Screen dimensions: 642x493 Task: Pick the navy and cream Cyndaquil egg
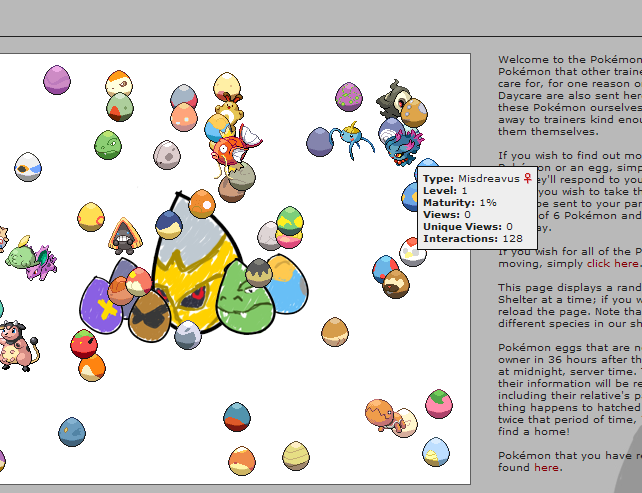169,225
